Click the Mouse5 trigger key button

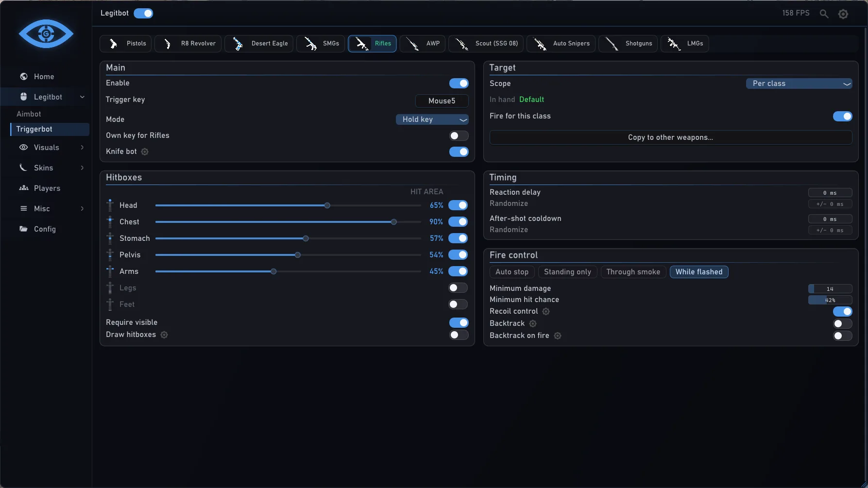(442, 101)
